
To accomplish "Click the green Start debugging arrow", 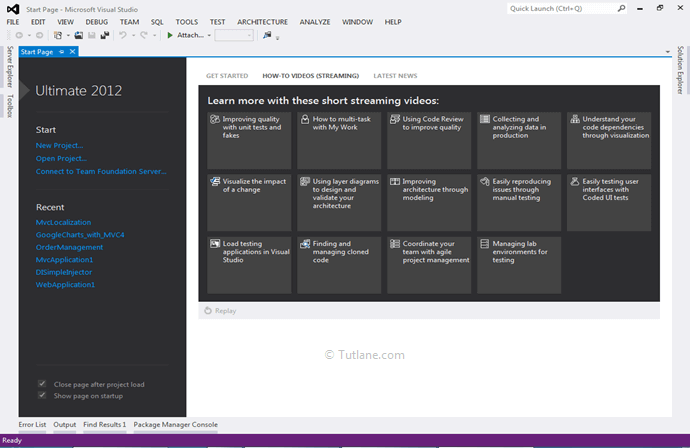I will pos(170,35).
